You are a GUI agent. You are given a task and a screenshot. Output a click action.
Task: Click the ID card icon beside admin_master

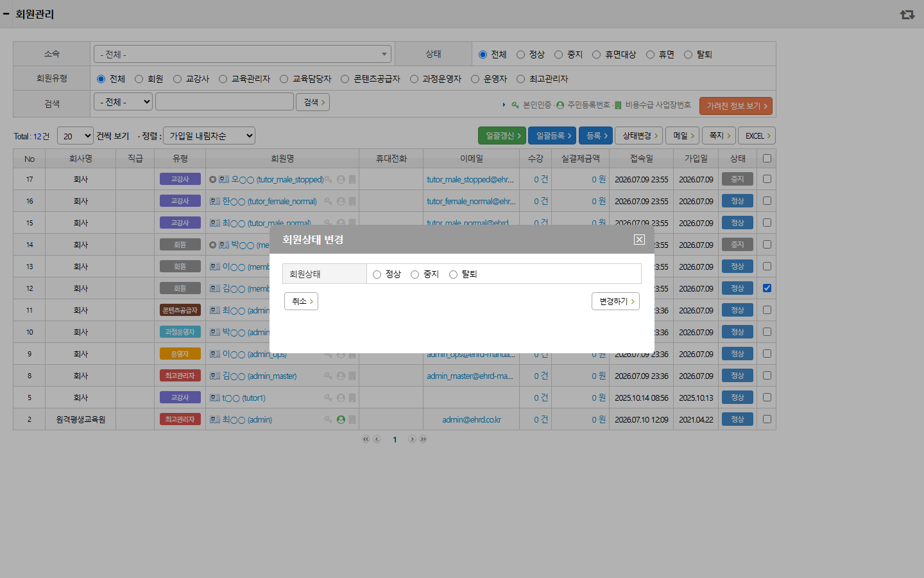(215, 376)
